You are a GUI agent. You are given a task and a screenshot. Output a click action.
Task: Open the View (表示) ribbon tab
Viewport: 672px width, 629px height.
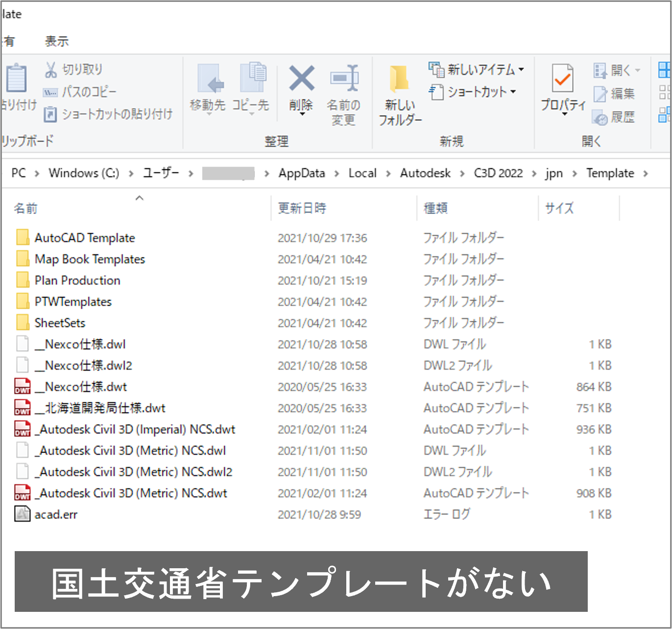coord(57,41)
